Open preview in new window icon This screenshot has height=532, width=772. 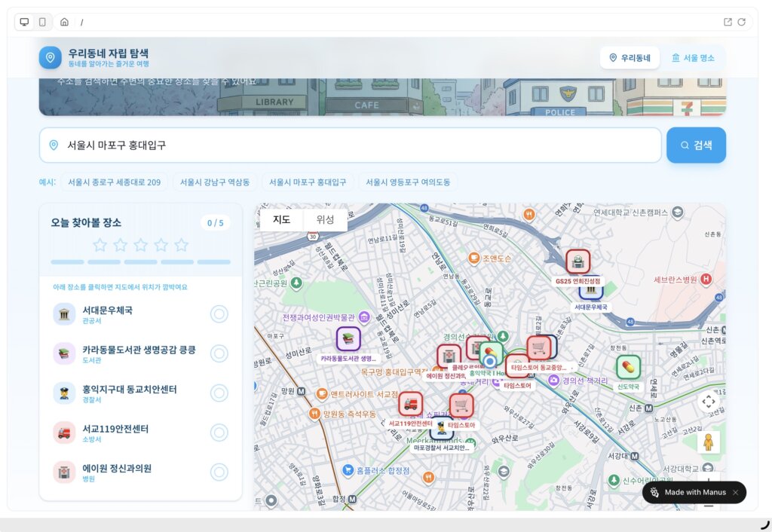pos(728,22)
